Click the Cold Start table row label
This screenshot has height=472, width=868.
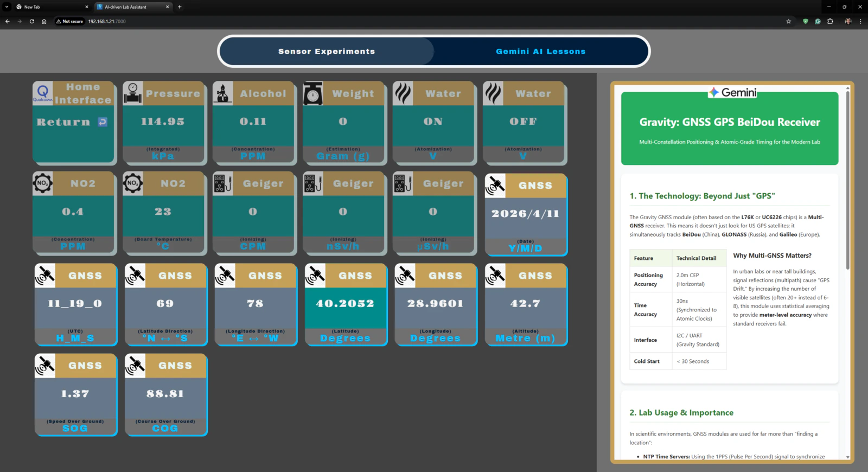[x=647, y=361]
